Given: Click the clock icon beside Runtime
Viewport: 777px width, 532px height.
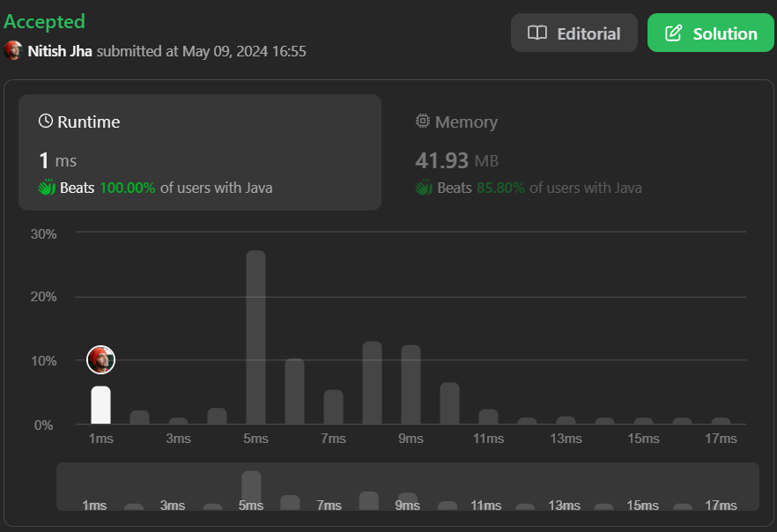Looking at the screenshot, I should point(46,122).
